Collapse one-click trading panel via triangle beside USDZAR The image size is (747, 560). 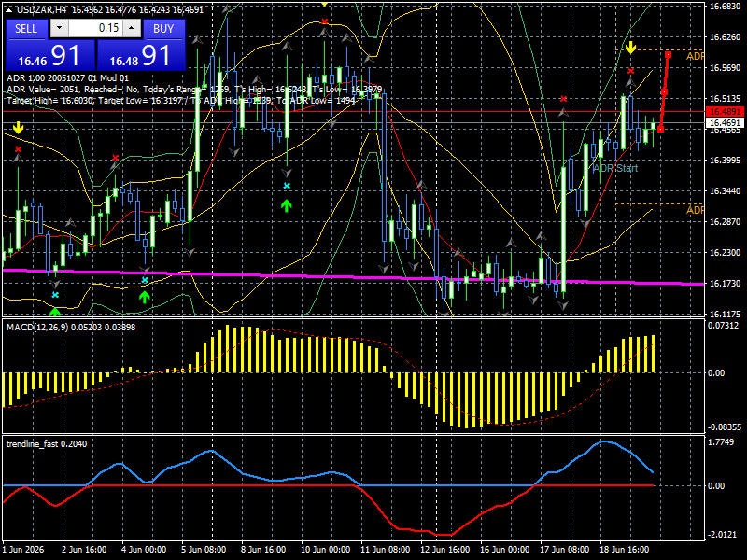(x=9, y=9)
